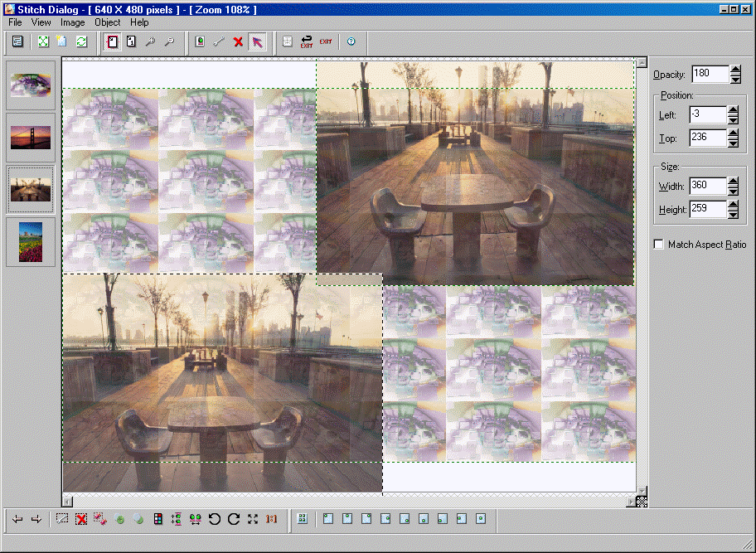Enable Match Aspect Ratio
Screen dimensions: 756x553
(x=659, y=244)
